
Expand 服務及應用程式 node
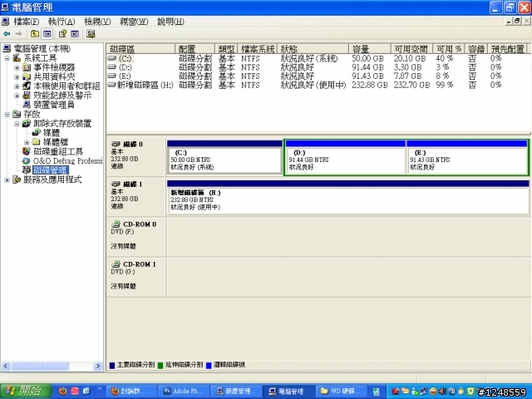(x=7, y=180)
